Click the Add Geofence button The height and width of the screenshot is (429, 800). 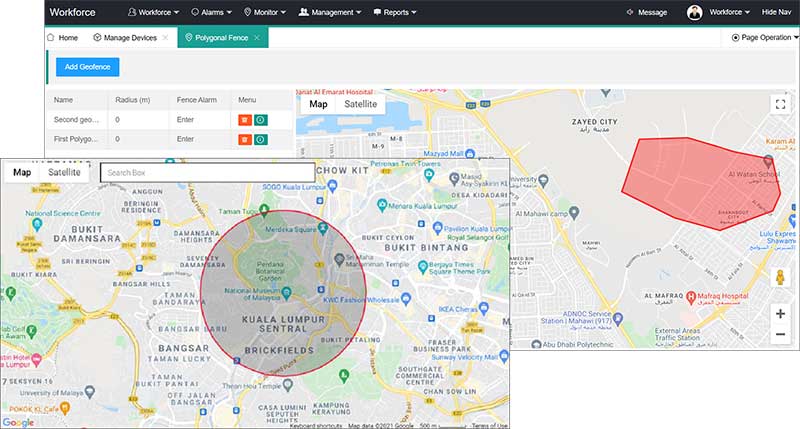pos(86,66)
